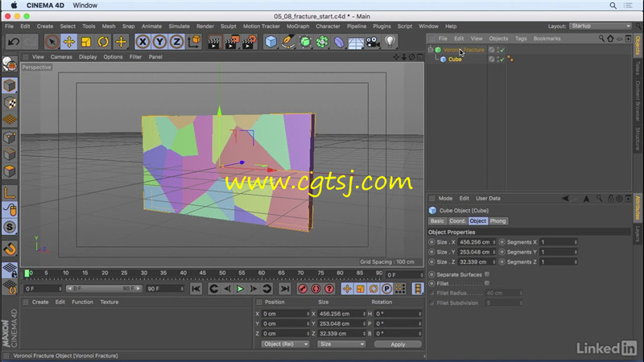Screen dimensions: 644x362
Task: Open the Sculpt menu
Action: [x=229, y=27]
